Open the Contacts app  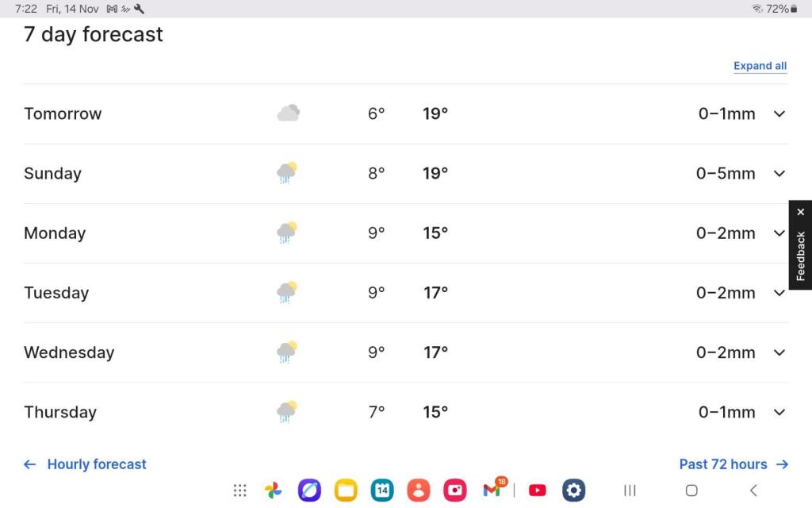(419, 491)
